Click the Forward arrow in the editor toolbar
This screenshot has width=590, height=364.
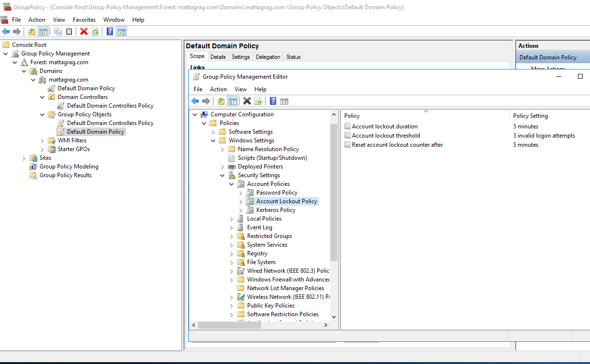coord(207,101)
